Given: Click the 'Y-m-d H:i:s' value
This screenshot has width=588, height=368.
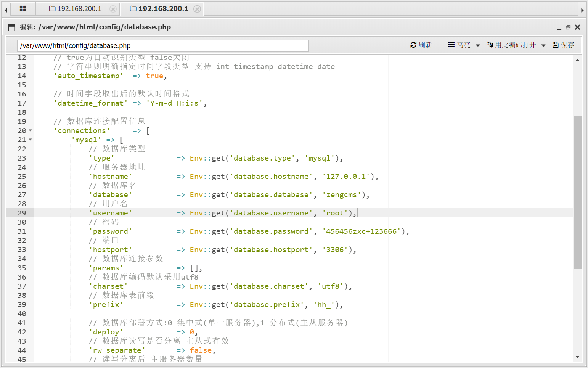Looking at the screenshot, I should click(174, 103).
